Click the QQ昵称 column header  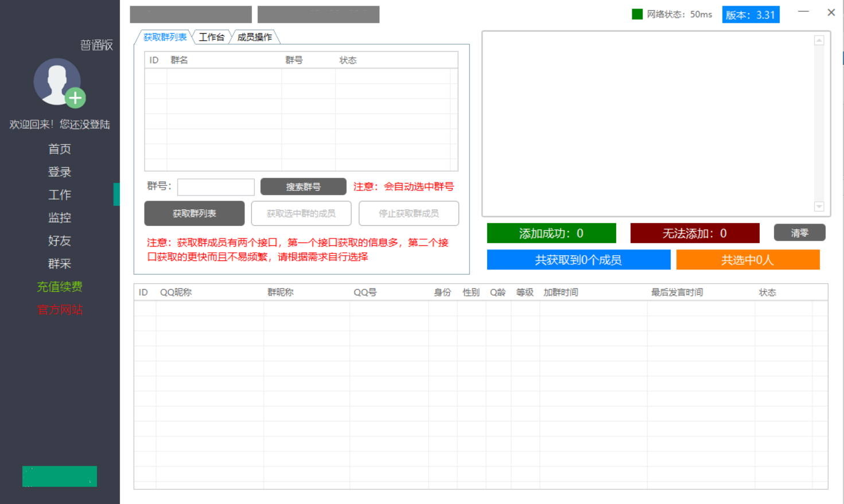click(176, 292)
